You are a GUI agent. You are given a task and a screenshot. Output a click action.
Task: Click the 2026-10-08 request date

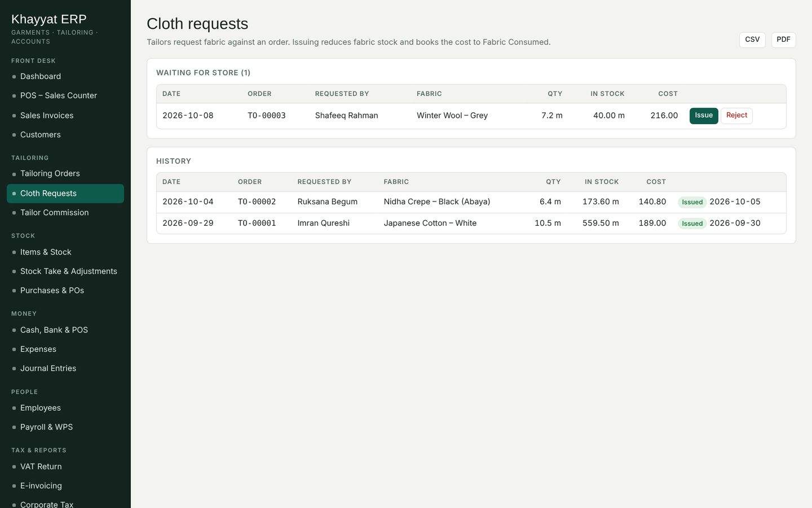[x=188, y=116]
